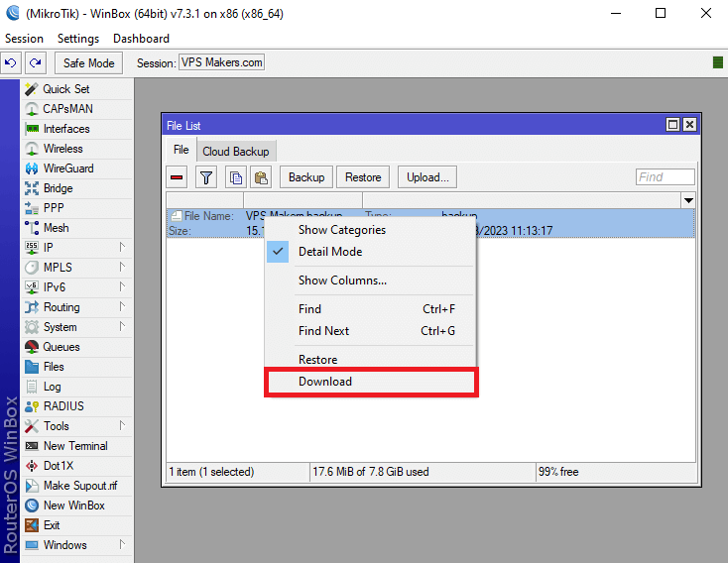
Task: Click the redo arrow icon
Action: pyautogui.click(x=36, y=62)
